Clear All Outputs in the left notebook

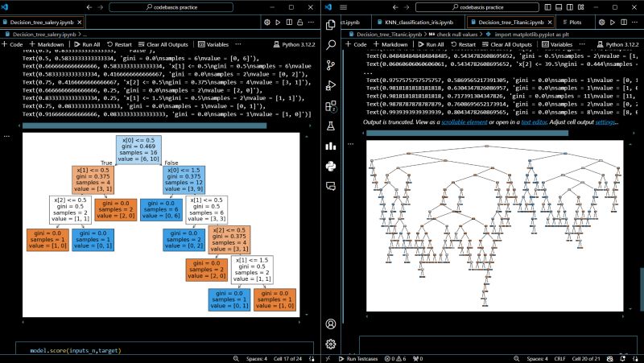pyautogui.click(x=163, y=44)
